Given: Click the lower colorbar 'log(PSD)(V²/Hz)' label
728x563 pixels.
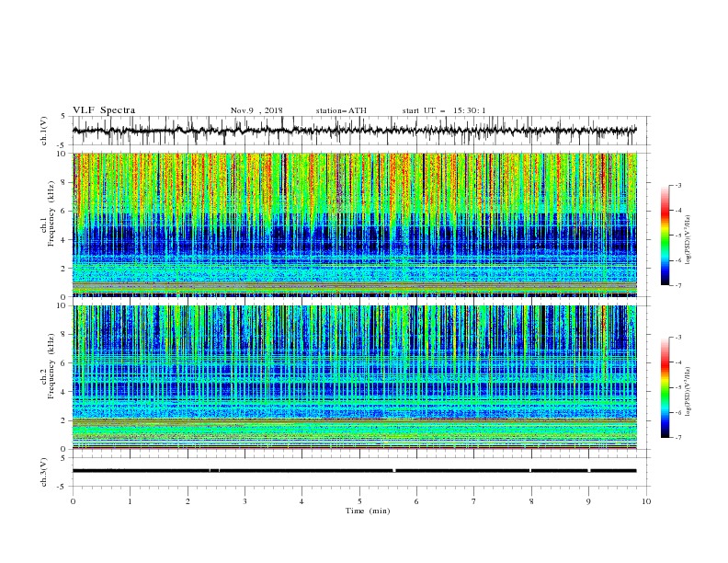Looking at the screenshot, I should pos(688,391).
